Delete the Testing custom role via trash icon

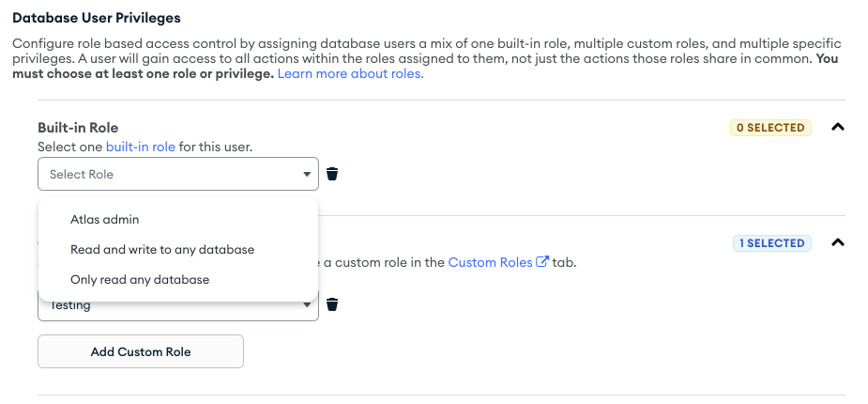[332, 304]
